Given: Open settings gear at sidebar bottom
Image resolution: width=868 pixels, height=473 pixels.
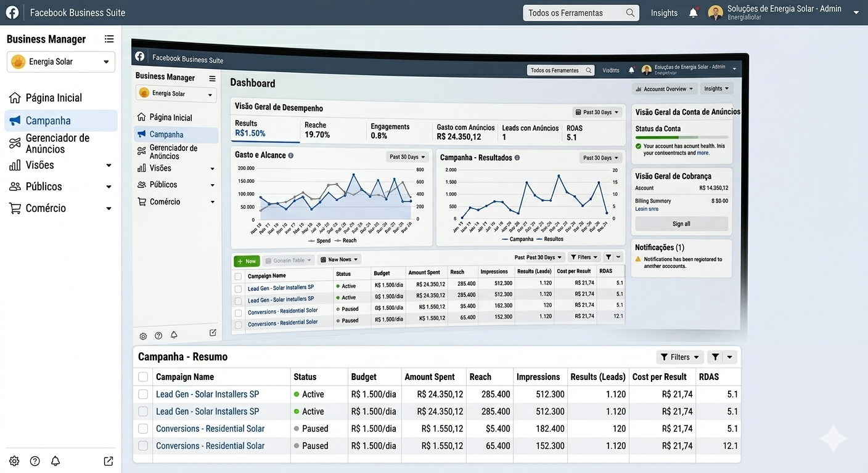Looking at the screenshot, I should tap(14, 461).
